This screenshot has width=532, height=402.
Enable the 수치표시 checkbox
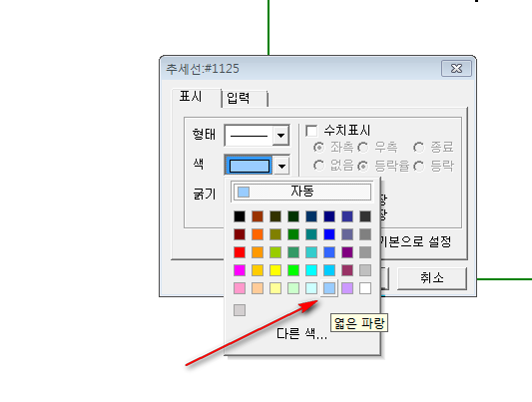[311, 131]
